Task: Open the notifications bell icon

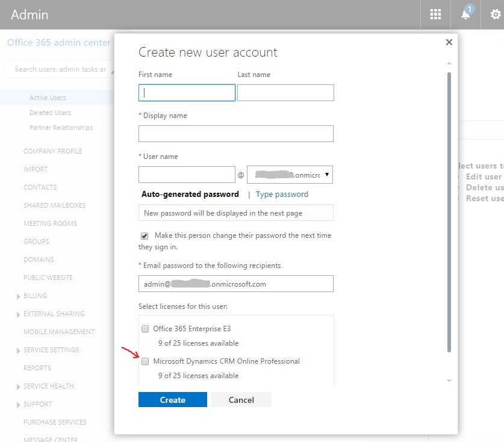Action: [466, 14]
